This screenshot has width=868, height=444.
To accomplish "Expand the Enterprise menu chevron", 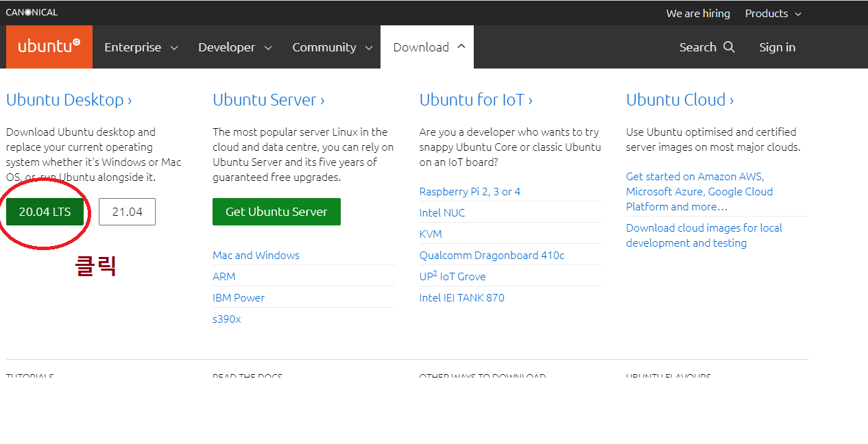I will (x=174, y=48).
